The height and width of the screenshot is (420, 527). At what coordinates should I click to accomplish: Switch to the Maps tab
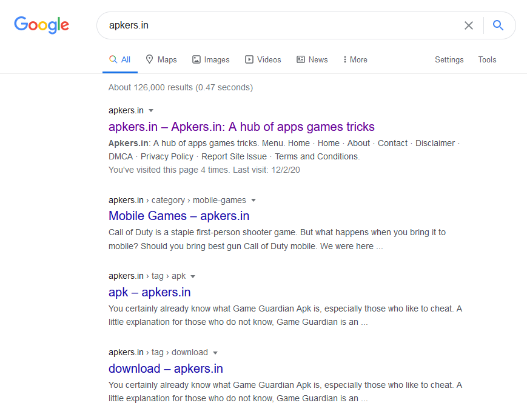[161, 60]
